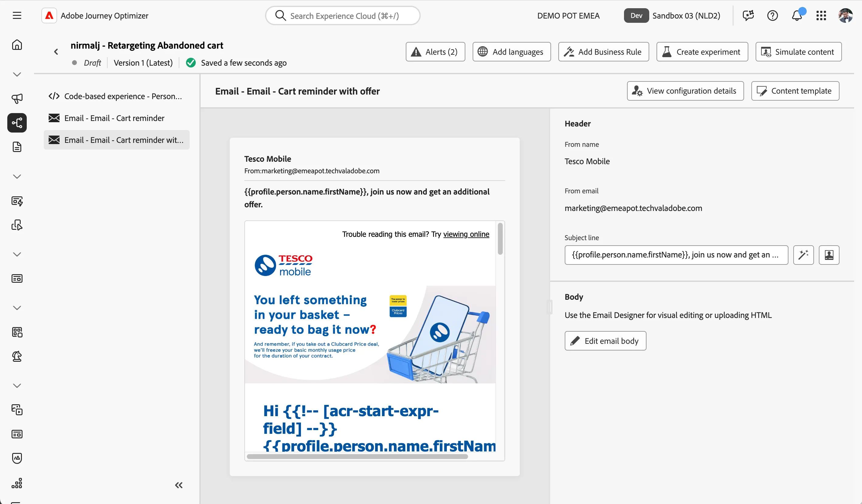
Task: Open the feedback chat icon in the header
Action: (748, 16)
